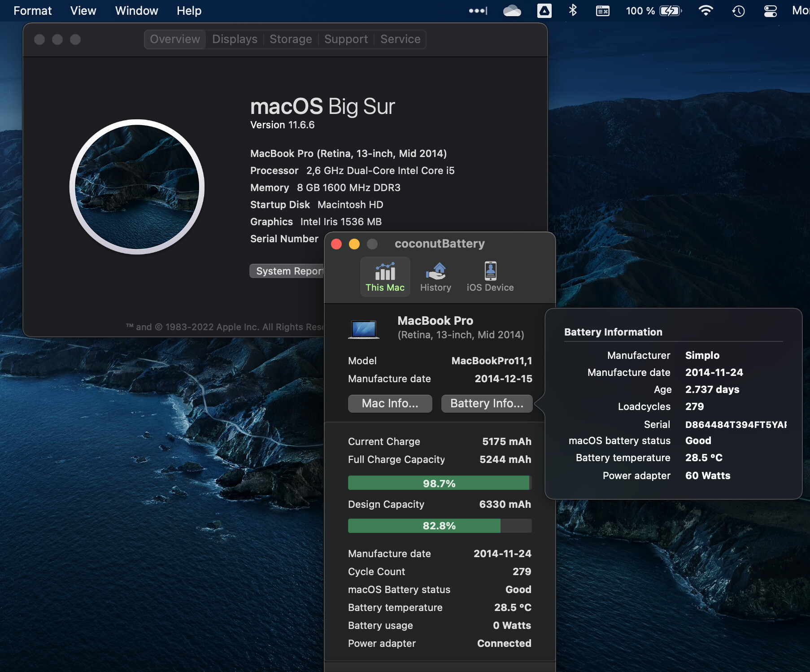Click the 5175 mAh current charge value

(x=506, y=441)
